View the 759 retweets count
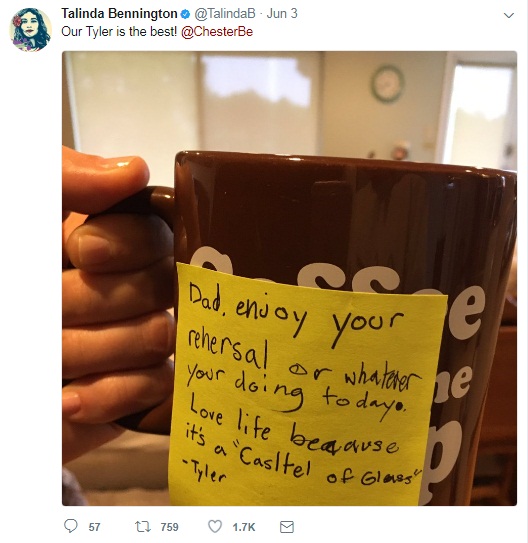Viewport: 528px width, 543px height. pyautogui.click(x=169, y=527)
